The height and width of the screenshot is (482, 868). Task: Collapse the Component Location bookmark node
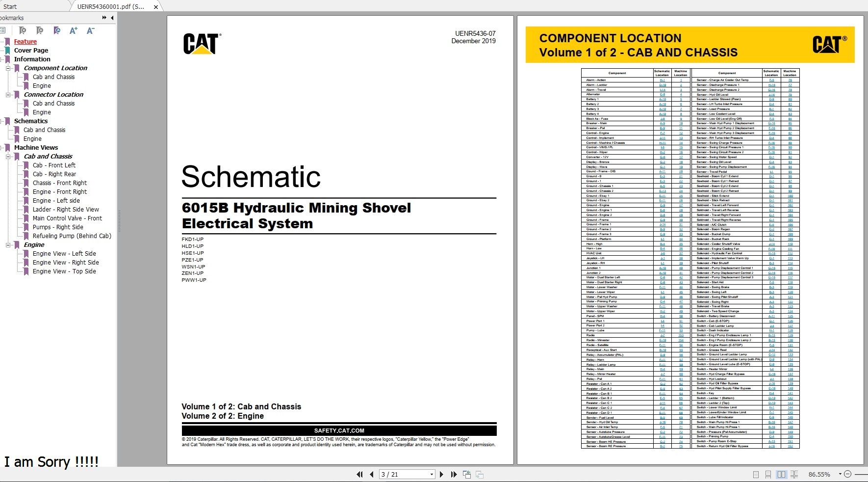click(x=8, y=68)
